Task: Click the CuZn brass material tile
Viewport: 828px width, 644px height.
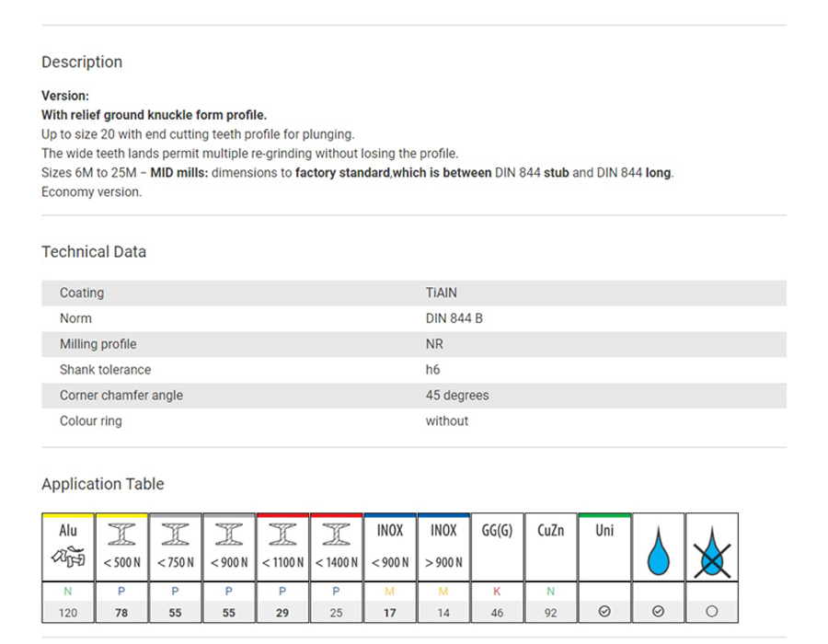Action: 550,547
